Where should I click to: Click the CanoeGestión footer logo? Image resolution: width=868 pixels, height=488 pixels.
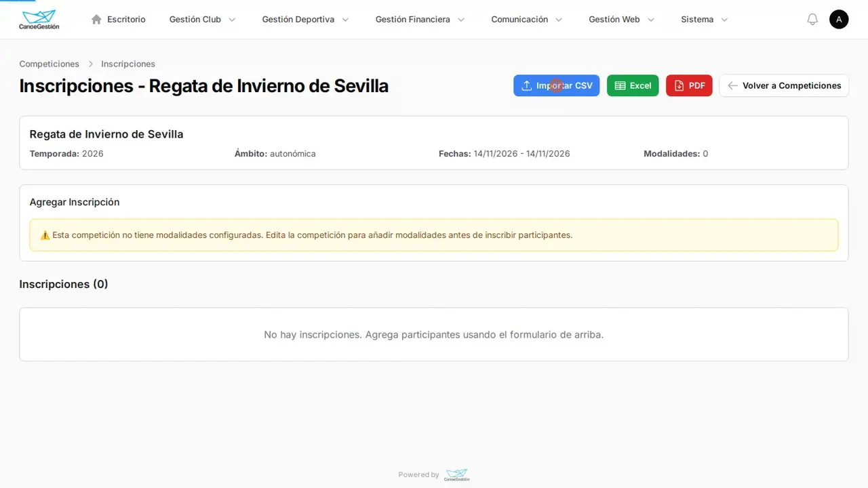456,474
